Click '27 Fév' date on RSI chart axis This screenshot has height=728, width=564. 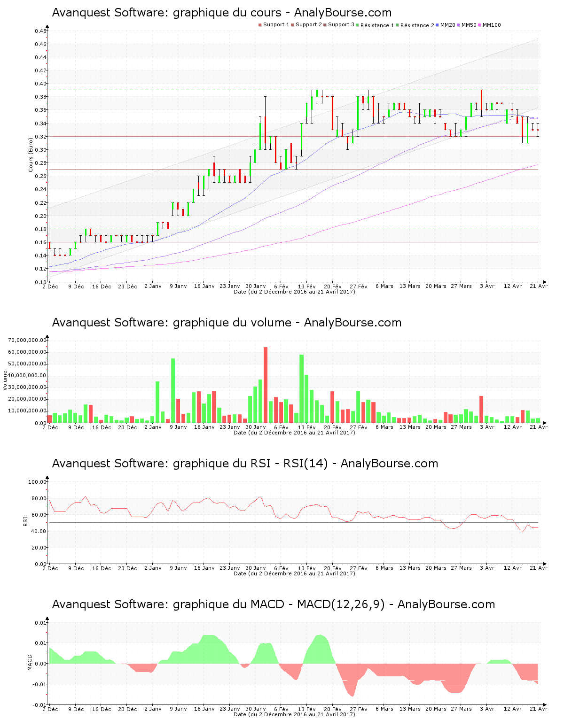(359, 568)
